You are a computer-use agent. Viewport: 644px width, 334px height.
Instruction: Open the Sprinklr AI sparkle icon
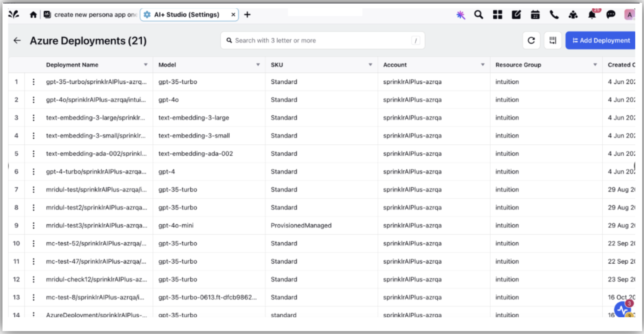click(x=461, y=15)
